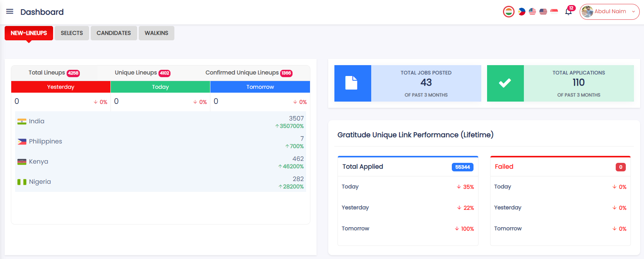Screen dimensions: 644x259
Task: Switch to the SELECTS tab
Action: click(72, 33)
